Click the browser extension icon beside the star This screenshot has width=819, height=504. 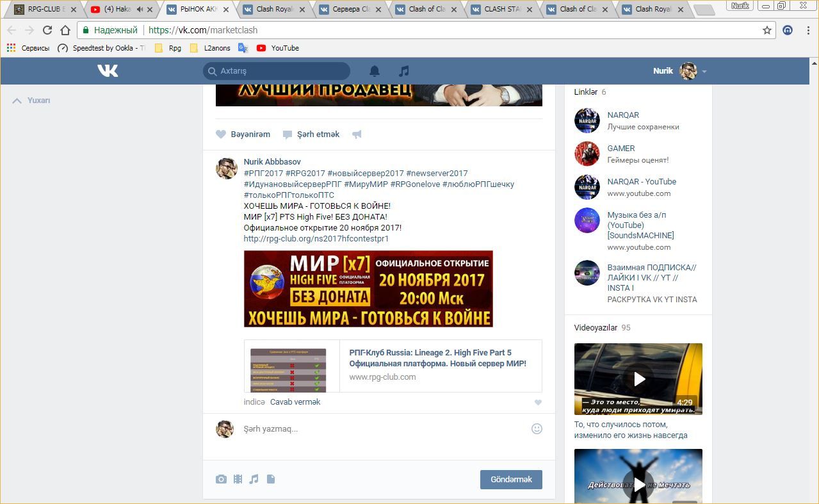[x=788, y=30]
